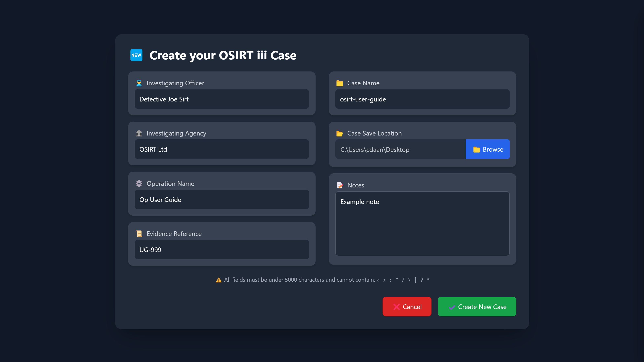Click the osirt-user-guide case name field
The height and width of the screenshot is (362, 644).
pos(422,99)
